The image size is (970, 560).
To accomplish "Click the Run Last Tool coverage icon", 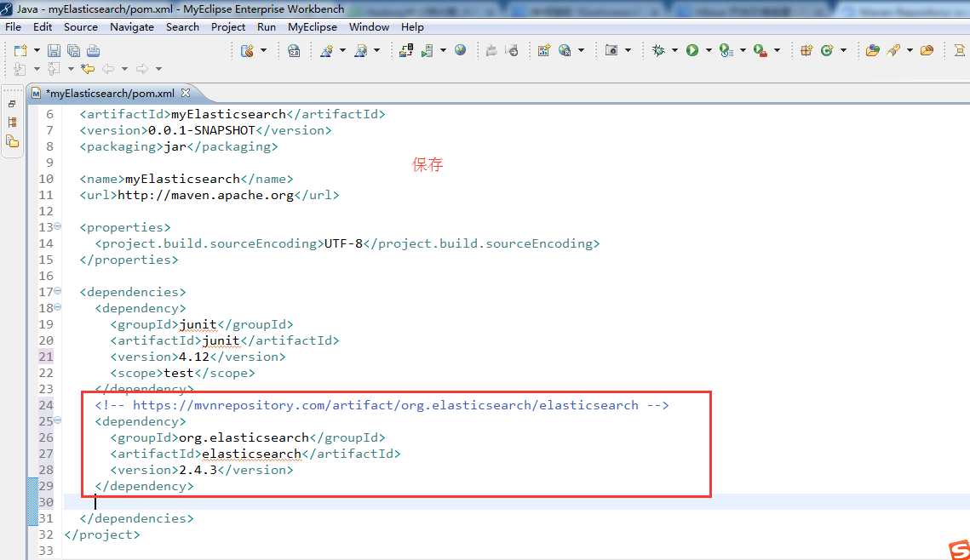I will 726,51.
